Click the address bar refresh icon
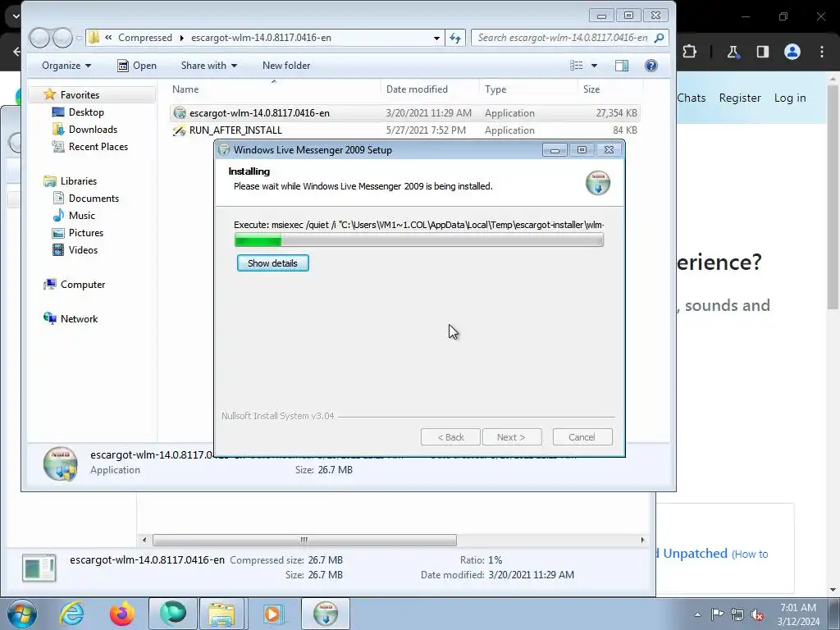The height and width of the screenshot is (630, 840). tap(455, 38)
